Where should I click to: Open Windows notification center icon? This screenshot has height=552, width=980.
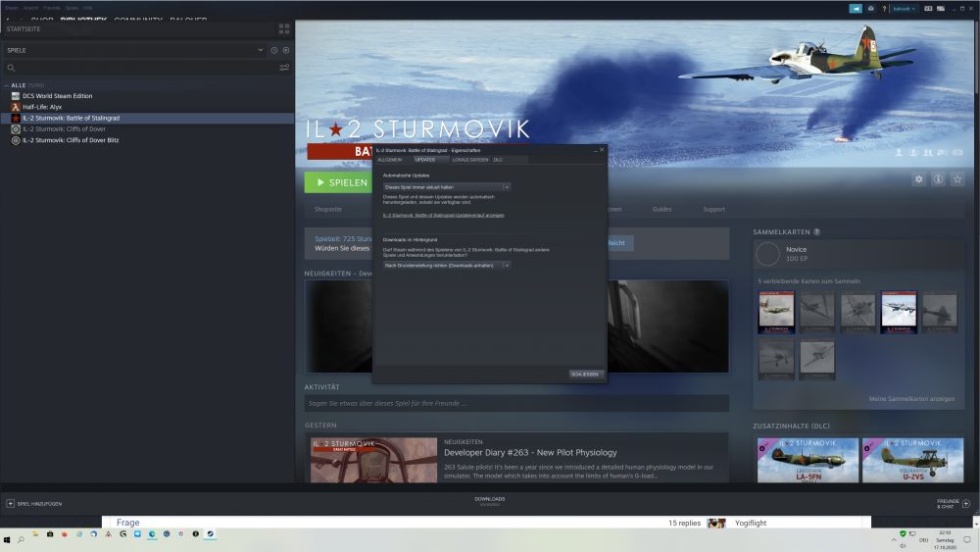click(967, 539)
